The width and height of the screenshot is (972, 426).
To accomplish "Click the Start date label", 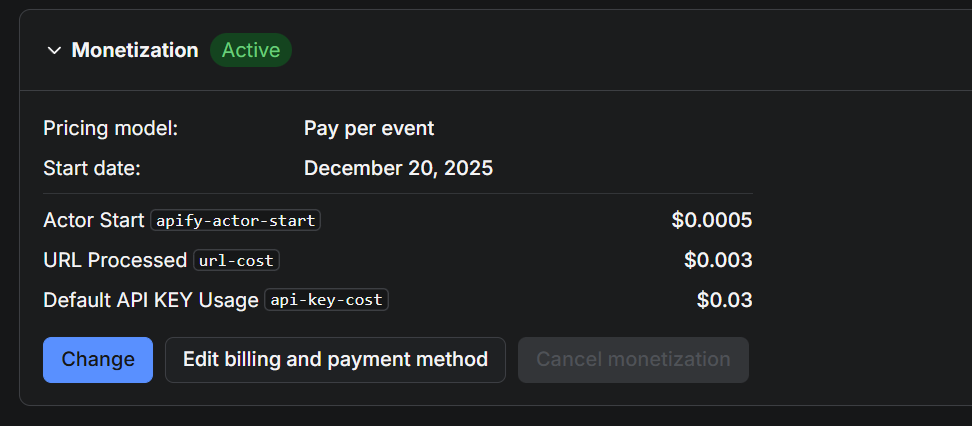I will 92,168.
